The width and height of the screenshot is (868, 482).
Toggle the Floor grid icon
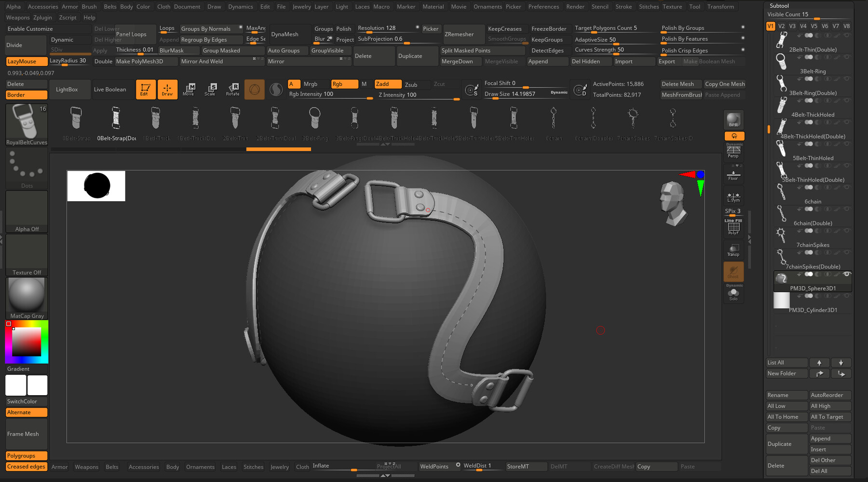coord(733,175)
